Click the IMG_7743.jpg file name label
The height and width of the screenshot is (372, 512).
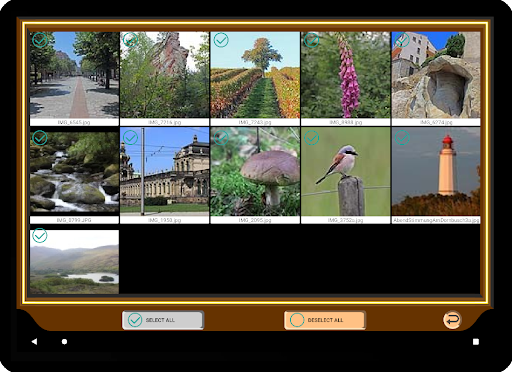[255, 122]
